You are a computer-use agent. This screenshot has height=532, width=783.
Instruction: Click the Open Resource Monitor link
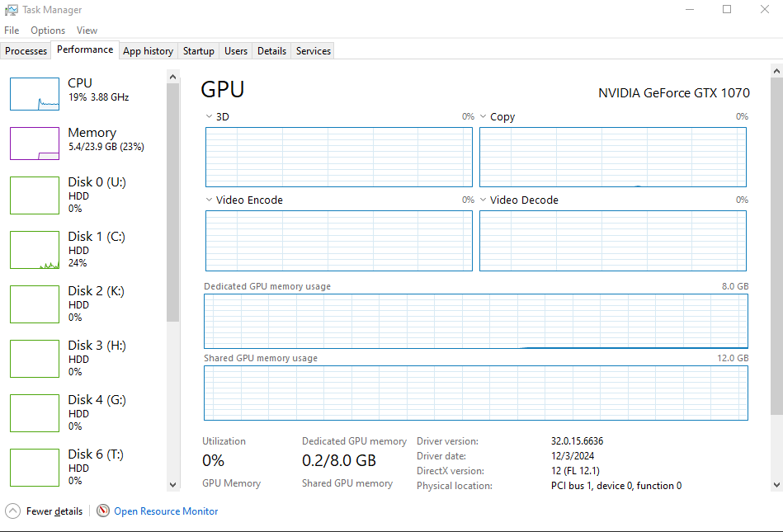coord(166,511)
